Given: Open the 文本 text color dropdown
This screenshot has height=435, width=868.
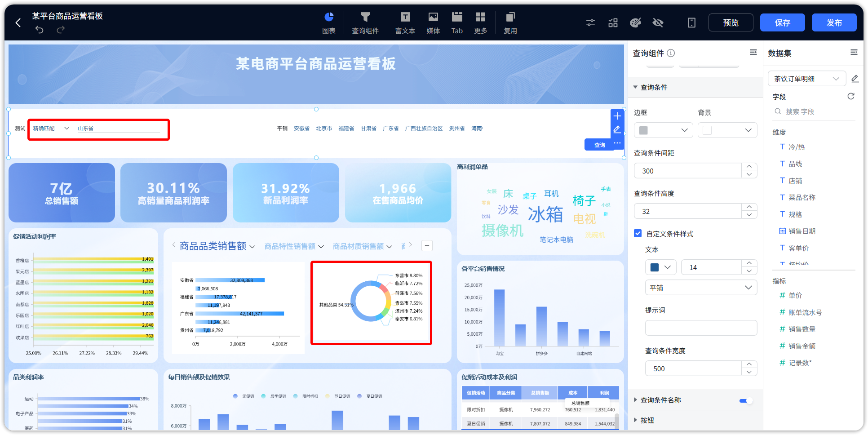Looking at the screenshot, I should [x=661, y=267].
